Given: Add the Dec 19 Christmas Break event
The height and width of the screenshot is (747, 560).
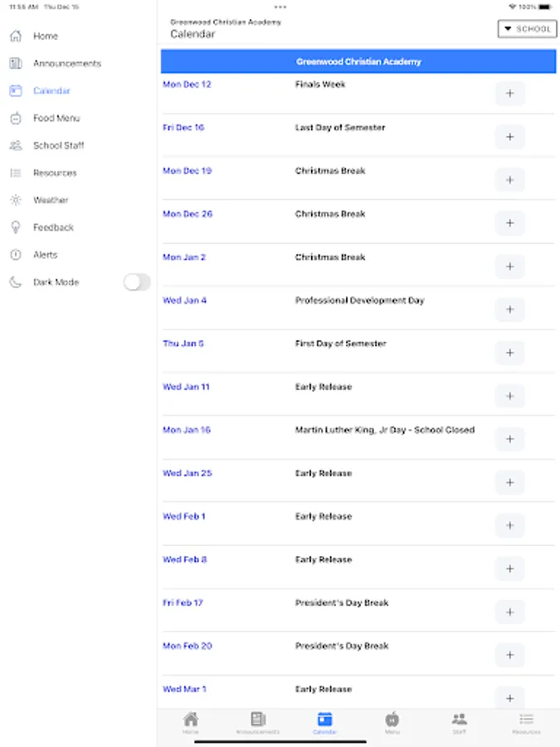Looking at the screenshot, I should pos(509,180).
